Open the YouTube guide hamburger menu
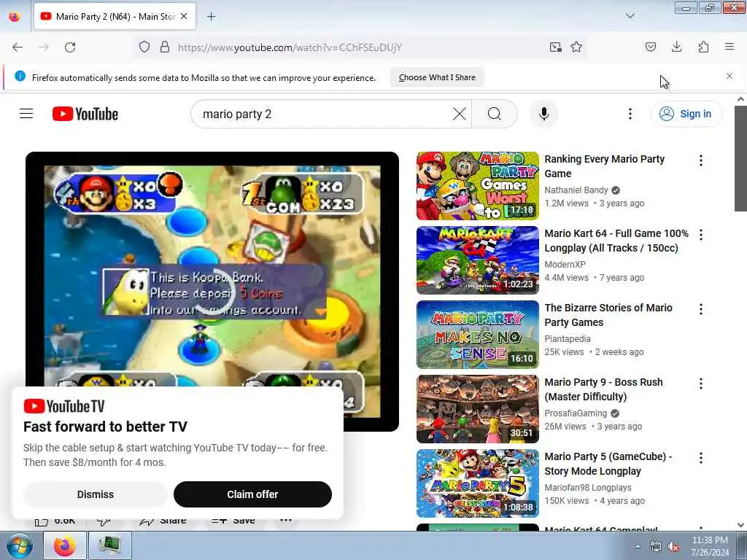Screen dimensions: 747x560 point(26,114)
